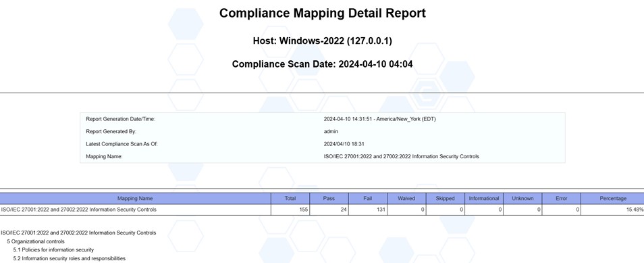Click the Compliance Mapping Detail Report title
Viewport: 644px width, 263px height.
click(323, 13)
